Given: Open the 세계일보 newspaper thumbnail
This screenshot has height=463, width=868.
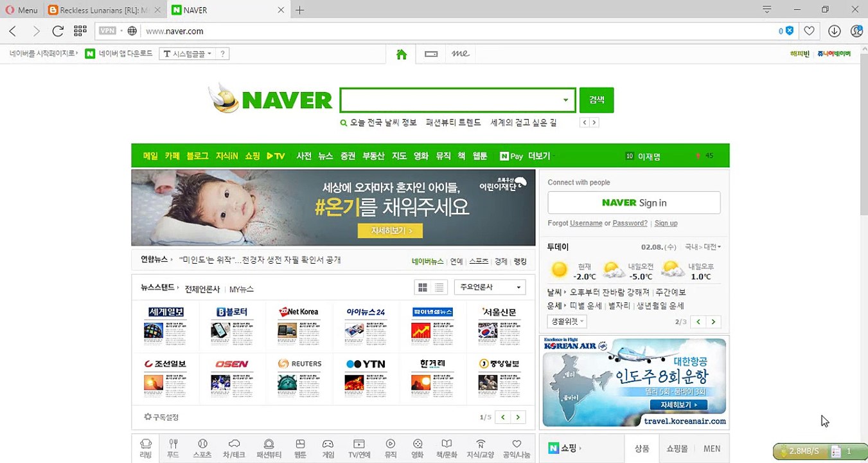Looking at the screenshot, I should tap(166, 326).
